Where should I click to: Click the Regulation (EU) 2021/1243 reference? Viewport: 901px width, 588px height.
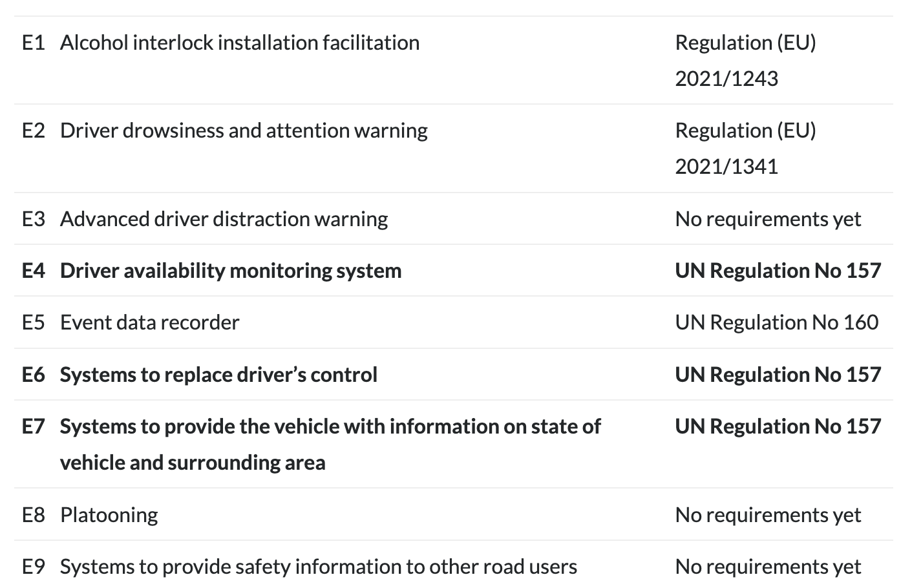[745, 60]
